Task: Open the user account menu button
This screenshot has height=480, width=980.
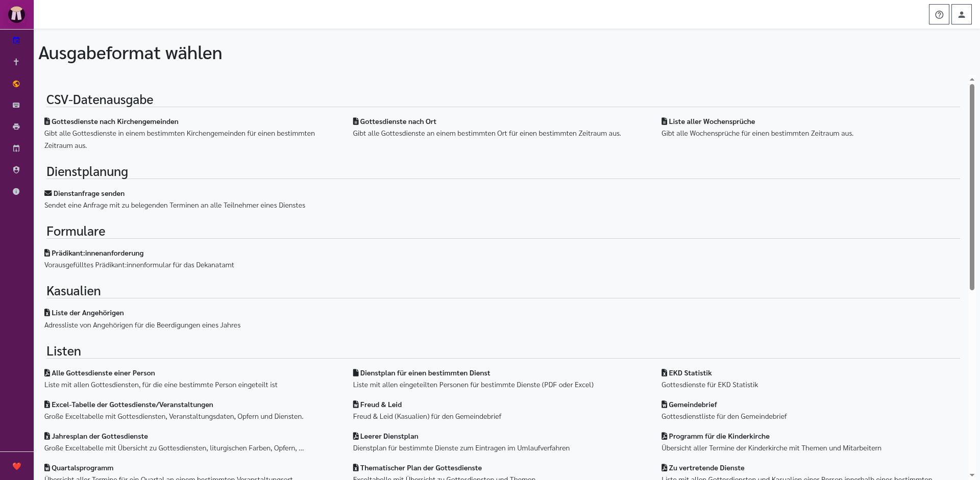Action: tap(961, 14)
